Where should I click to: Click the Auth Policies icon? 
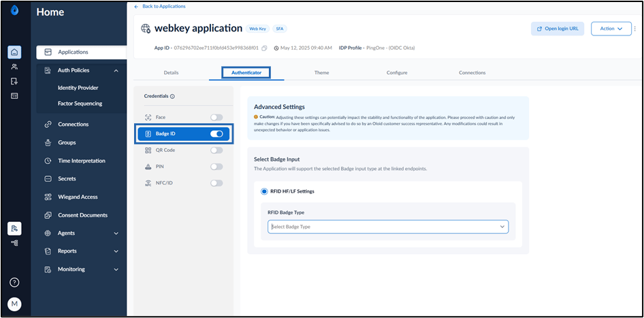tap(48, 70)
